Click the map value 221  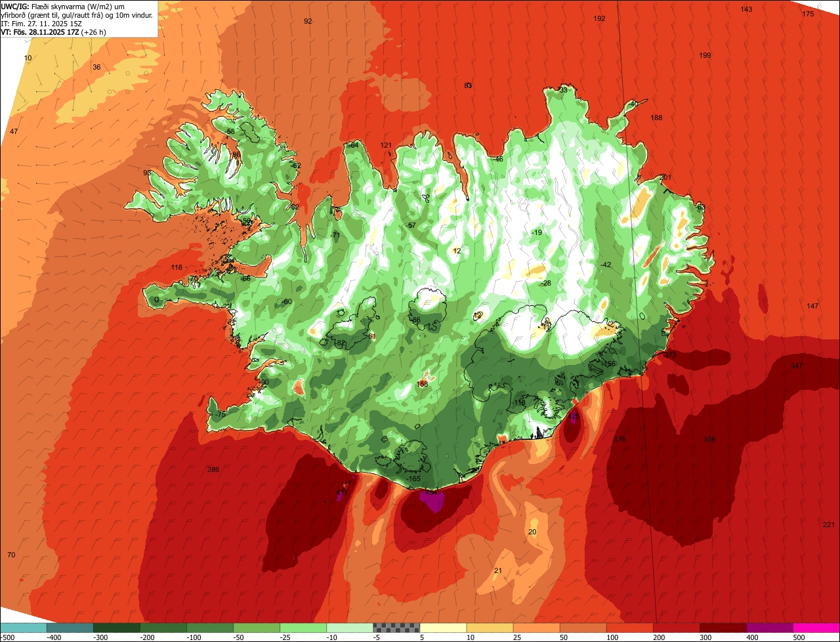(x=828, y=524)
